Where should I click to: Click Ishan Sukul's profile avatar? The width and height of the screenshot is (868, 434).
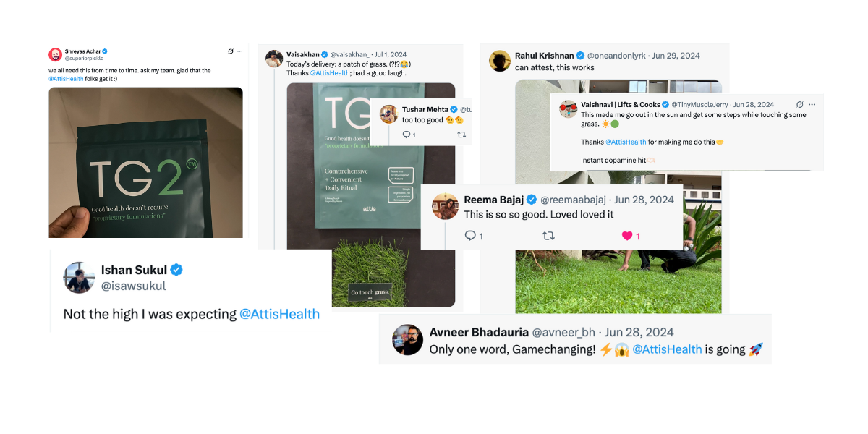[x=79, y=278]
